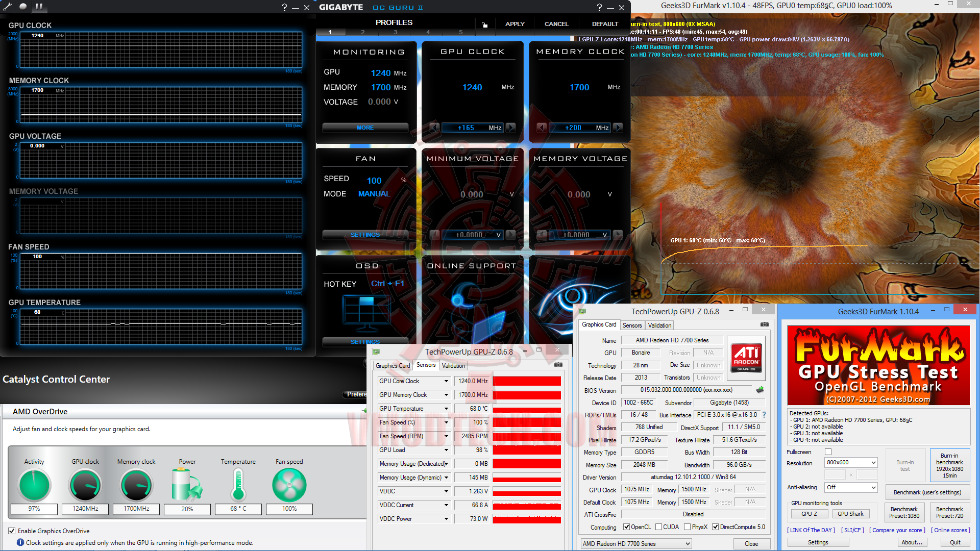Click the question mark beside Bus Interface
The width and height of the screenshot is (980, 551).
click(x=764, y=415)
